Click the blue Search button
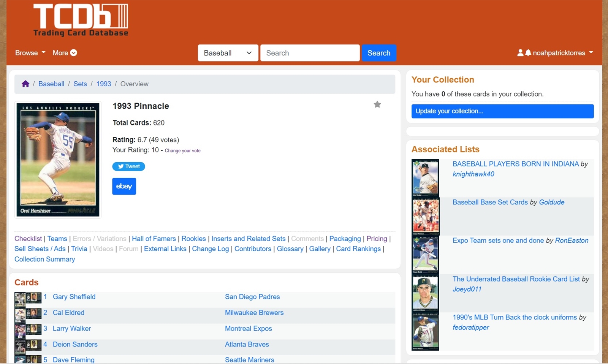 coord(379,53)
